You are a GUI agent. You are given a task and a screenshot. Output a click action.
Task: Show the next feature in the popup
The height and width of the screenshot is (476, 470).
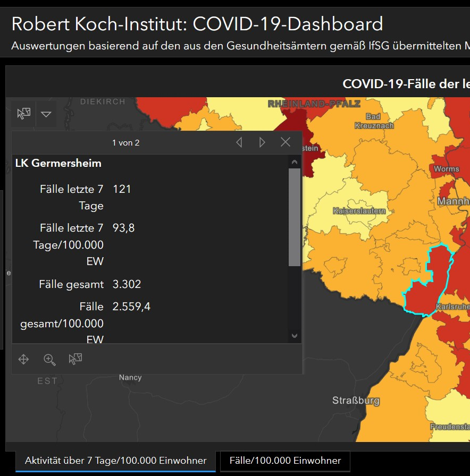[x=262, y=142]
